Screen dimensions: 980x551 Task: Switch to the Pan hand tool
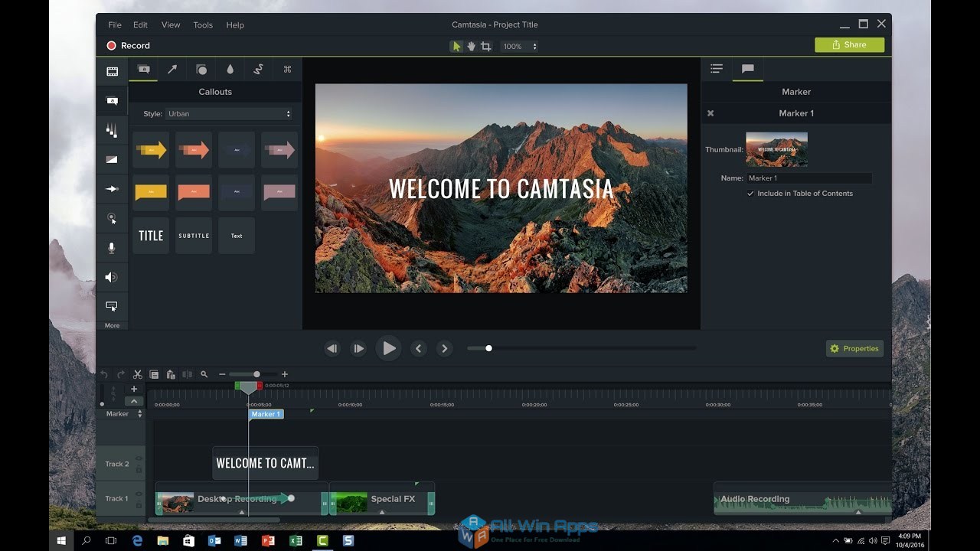click(470, 46)
